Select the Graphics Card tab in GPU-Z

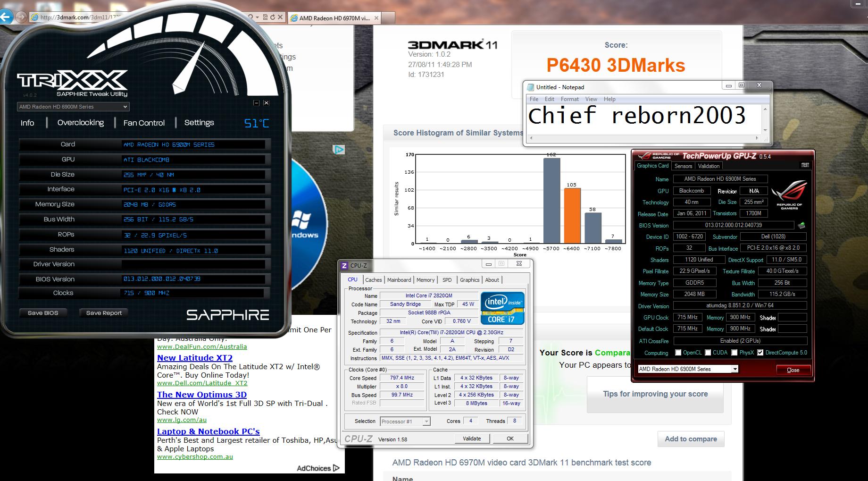coord(652,166)
